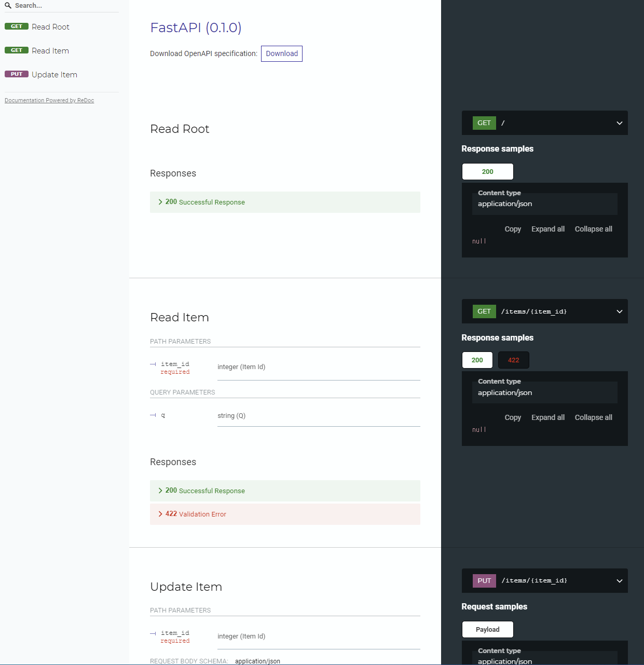Copy the Read Root response sample
The image size is (644, 665).
tap(513, 229)
